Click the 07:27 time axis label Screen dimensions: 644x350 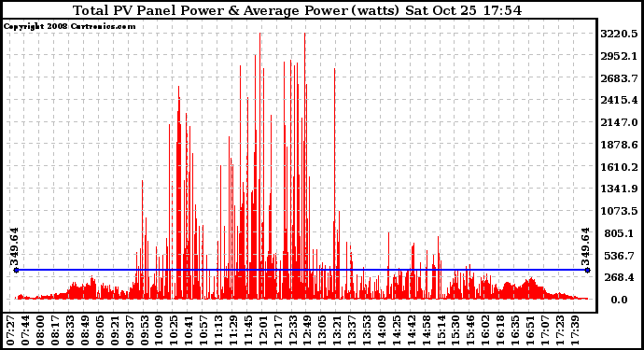tap(10, 330)
